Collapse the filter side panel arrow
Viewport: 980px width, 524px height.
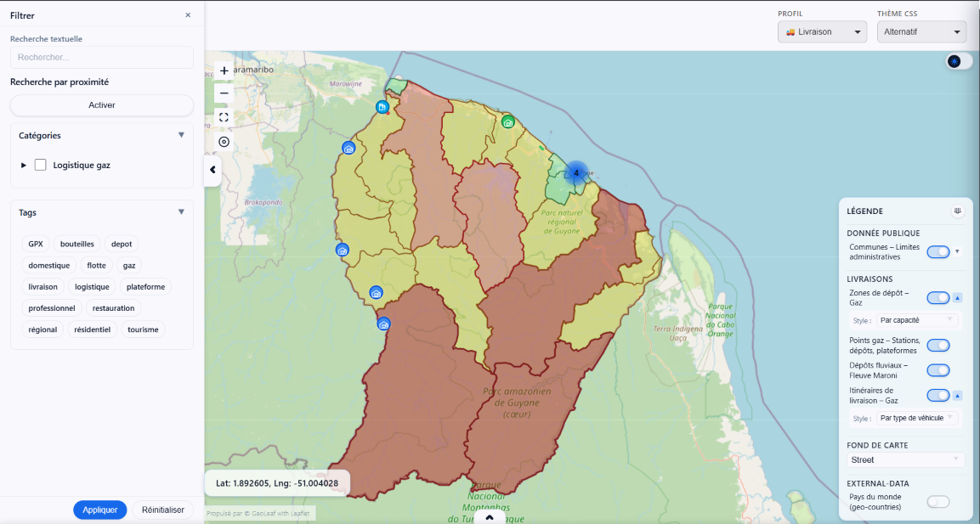click(x=212, y=170)
